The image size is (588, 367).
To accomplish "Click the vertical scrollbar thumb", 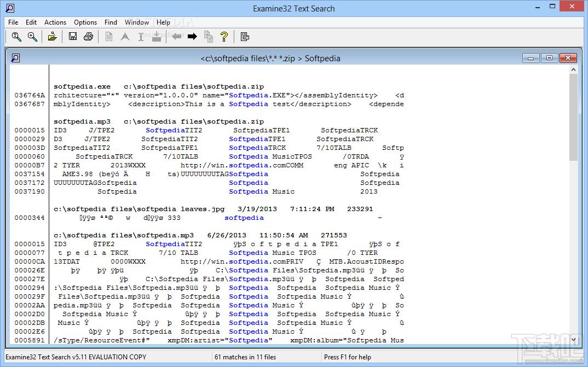I will tap(573, 117).
